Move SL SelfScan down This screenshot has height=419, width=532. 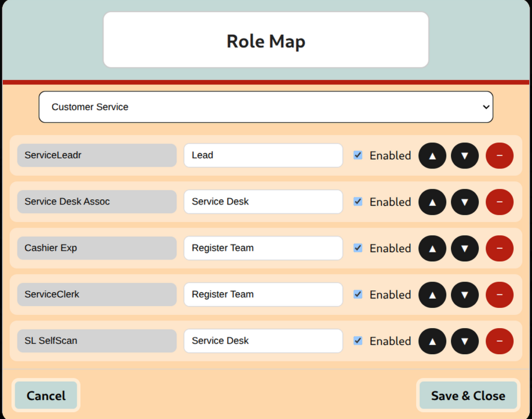click(464, 341)
